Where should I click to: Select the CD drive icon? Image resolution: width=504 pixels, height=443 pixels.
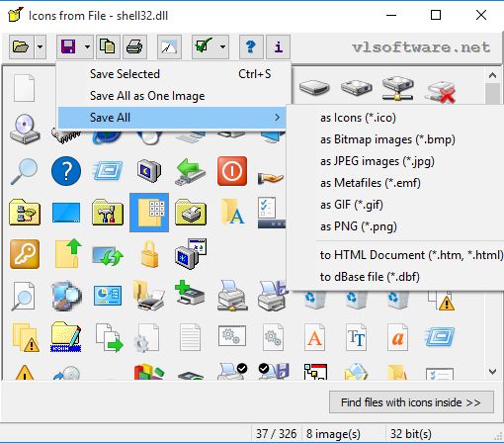(25, 130)
